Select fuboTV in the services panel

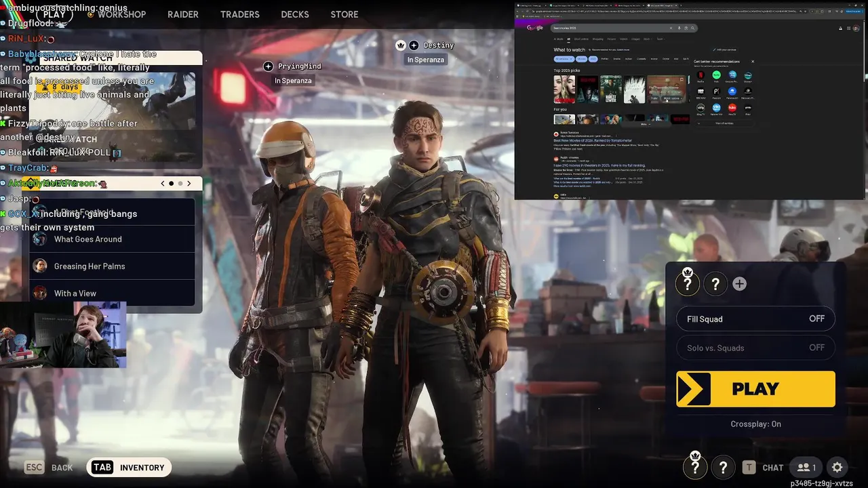[732, 108]
